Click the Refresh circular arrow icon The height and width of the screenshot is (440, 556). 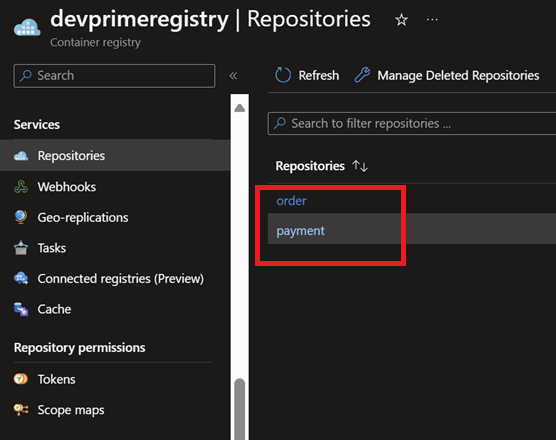click(x=283, y=75)
